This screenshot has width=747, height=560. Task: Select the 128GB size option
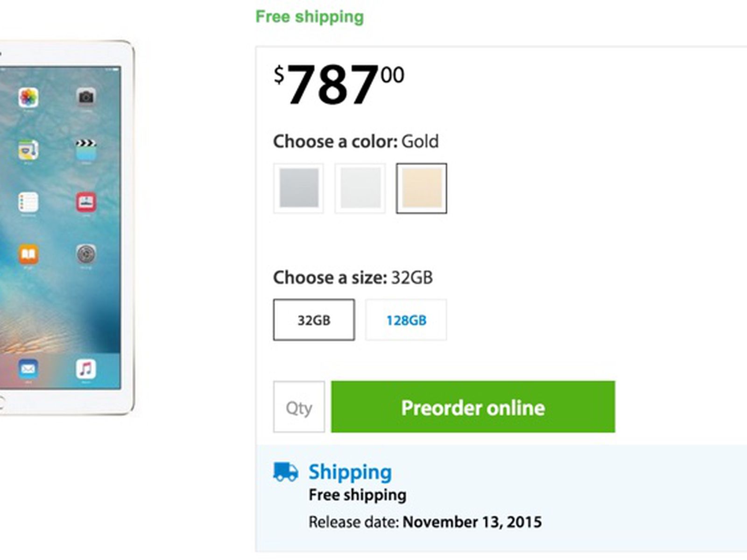pyautogui.click(x=406, y=320)
